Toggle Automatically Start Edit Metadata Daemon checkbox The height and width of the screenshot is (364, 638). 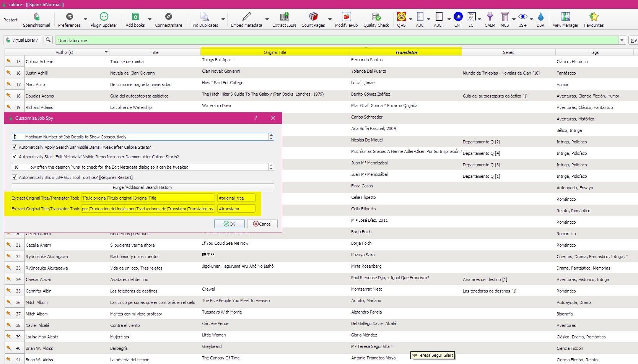[15, 157]
